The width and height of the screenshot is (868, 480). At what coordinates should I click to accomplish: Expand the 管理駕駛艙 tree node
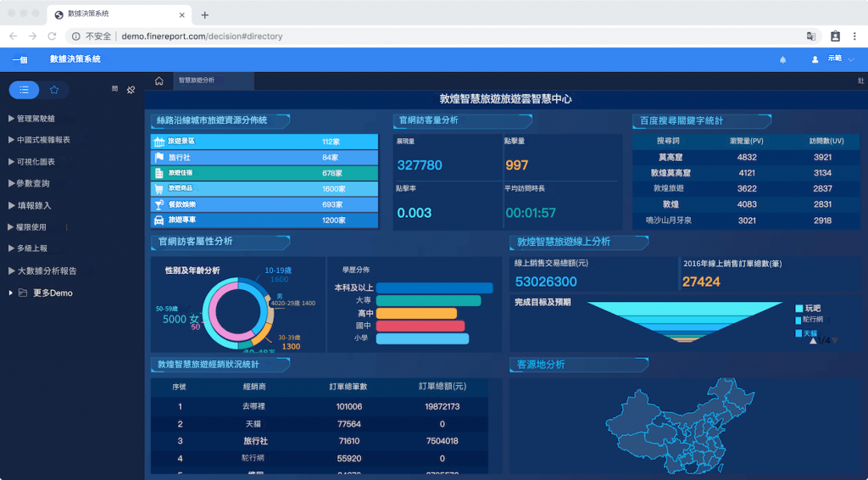[x=34, y=119]
